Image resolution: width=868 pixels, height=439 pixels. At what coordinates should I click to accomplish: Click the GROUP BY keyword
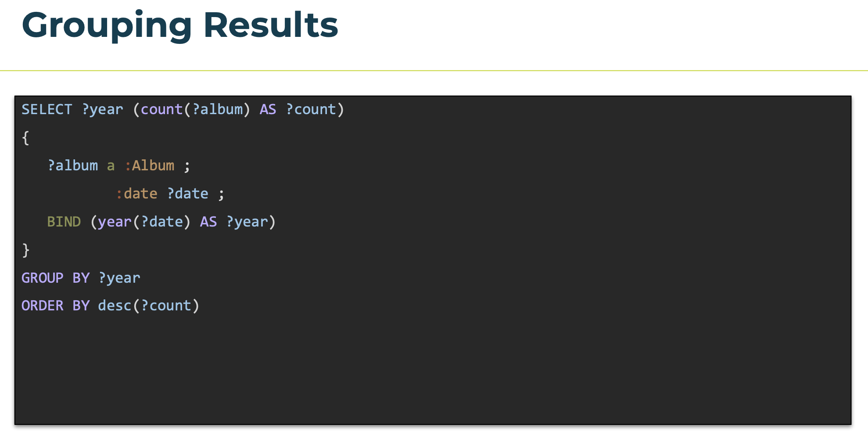56,278
